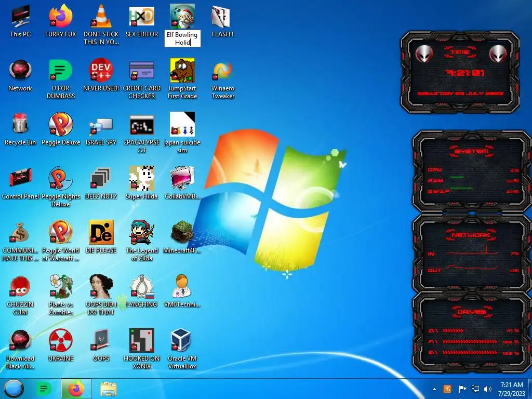Switch to Firefox from the taskbar
The image size is (532, 399).
76,389
